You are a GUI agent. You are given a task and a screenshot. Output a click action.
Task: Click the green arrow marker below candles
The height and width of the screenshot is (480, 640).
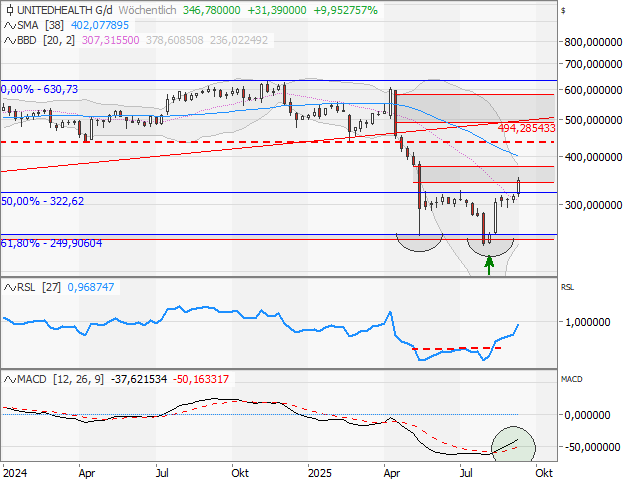coord(489,265)
